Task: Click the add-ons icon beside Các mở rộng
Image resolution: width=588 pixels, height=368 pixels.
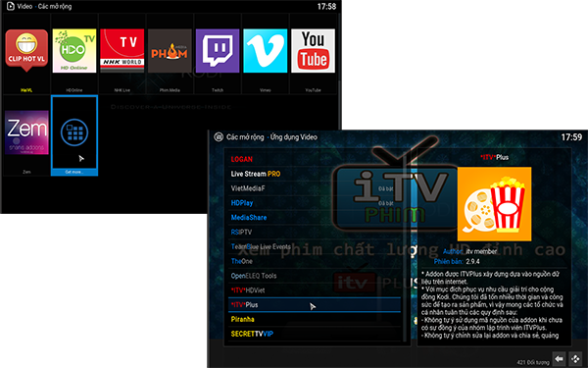Action: coord(219,137)
